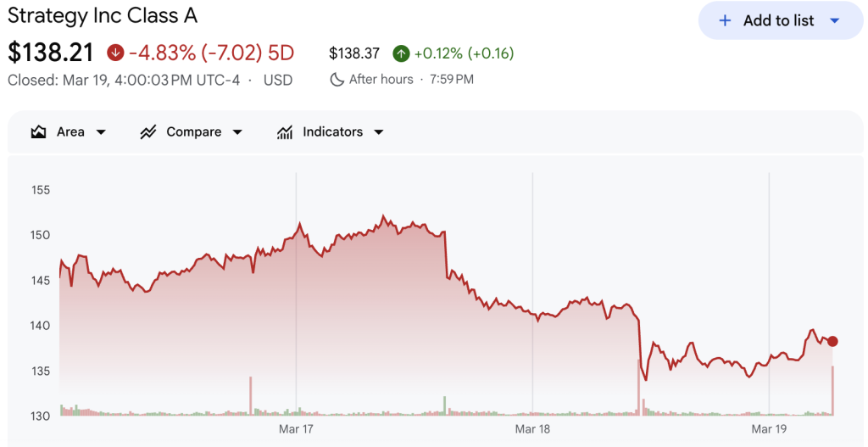Image resolution: width=868 pixels, height=447 pixels.
Task: Expand the Area chart type dropdown arrow
Action: [x=102, y=132]
